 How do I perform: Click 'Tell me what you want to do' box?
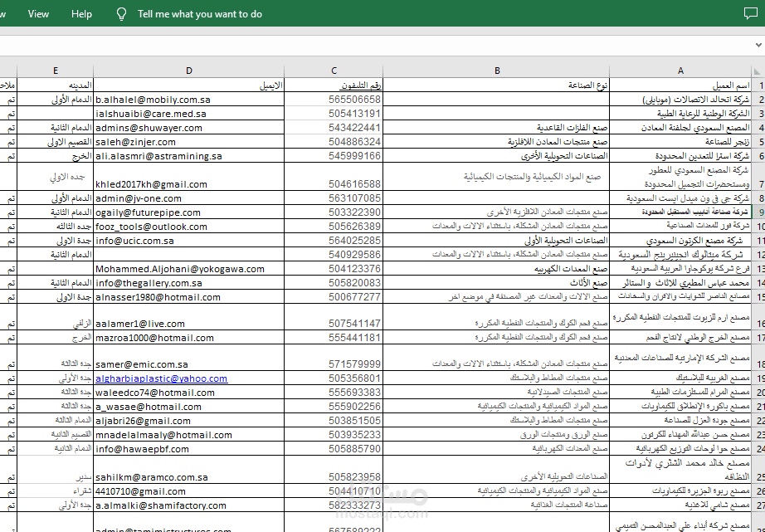coord(199,14)
